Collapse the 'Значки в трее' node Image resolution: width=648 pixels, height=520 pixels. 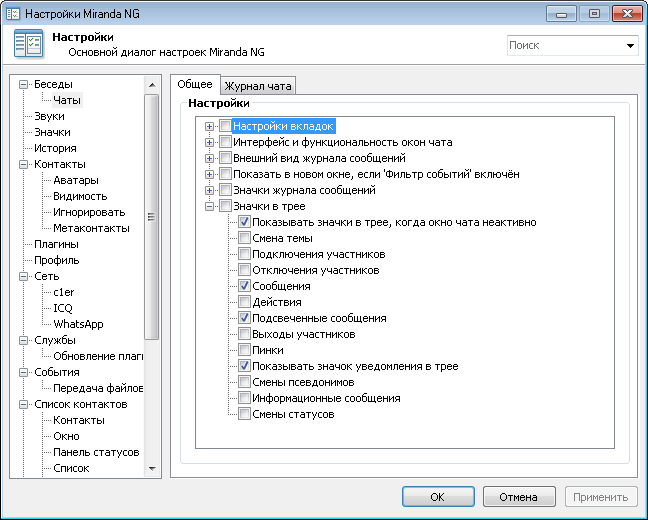(210, 206)
